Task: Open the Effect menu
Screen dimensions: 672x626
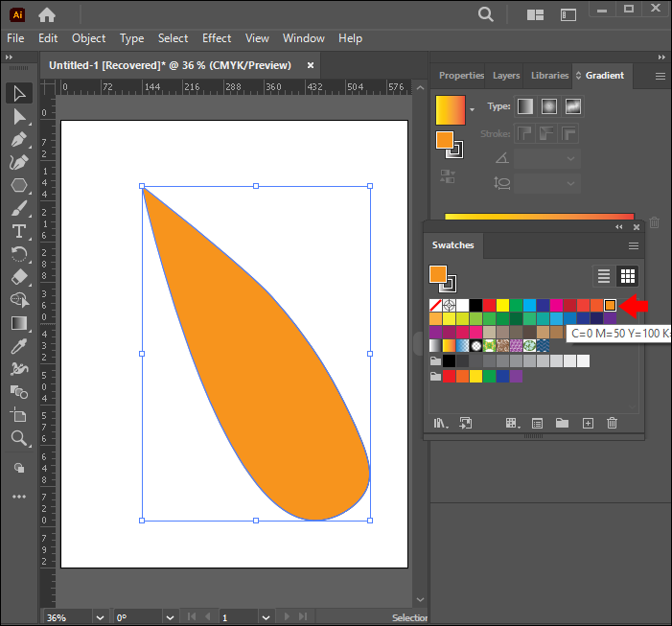Action: click(x=217, y=38)
